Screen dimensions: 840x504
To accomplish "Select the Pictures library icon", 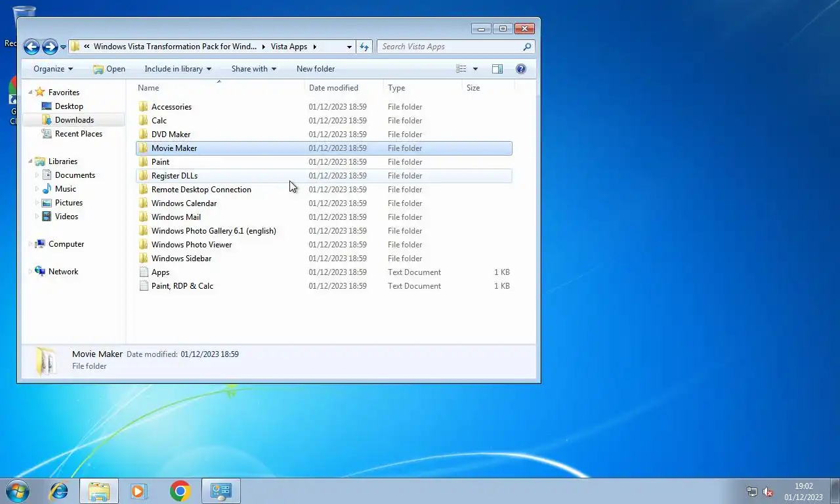I will 47,203.
